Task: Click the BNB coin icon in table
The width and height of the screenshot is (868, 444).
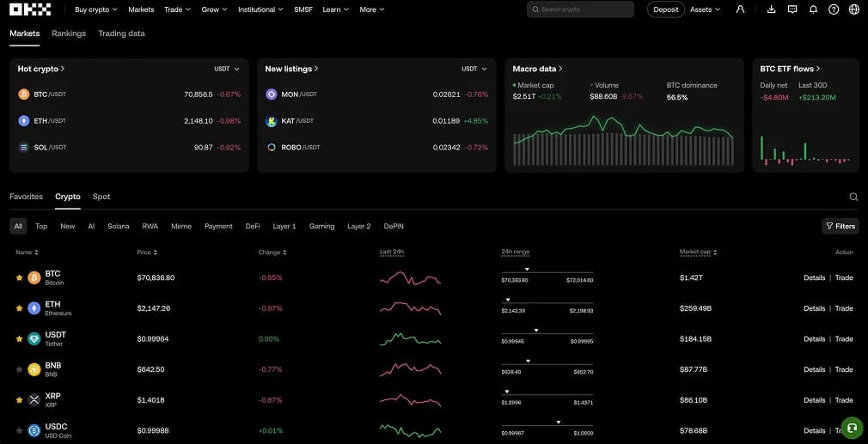Action: (x=34, y=369)
